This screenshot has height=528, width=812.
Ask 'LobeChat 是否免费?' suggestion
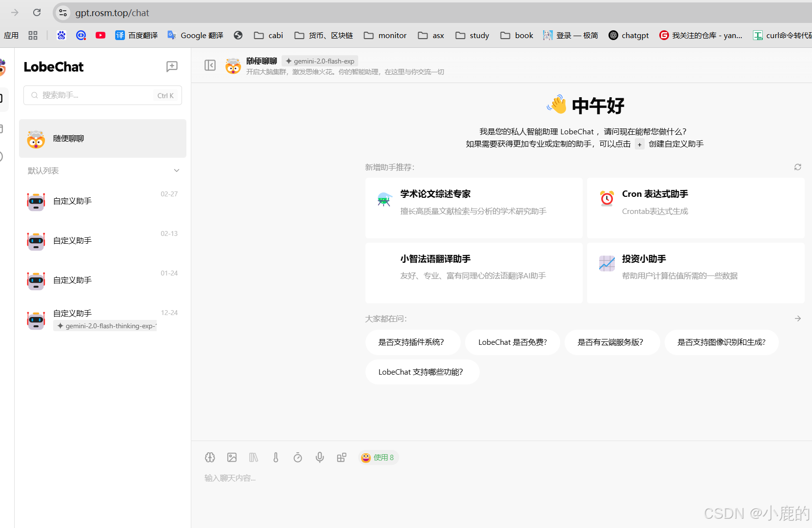[x=512, y=342]
